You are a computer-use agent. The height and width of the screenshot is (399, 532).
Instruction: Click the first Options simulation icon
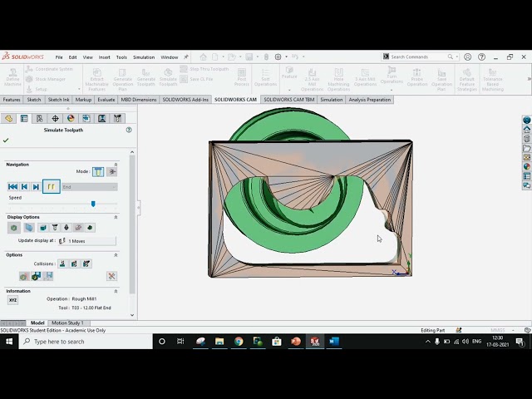point(24,276)
